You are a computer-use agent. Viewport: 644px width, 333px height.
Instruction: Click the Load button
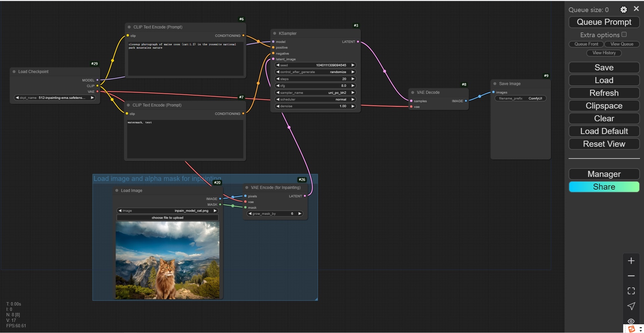604,80
